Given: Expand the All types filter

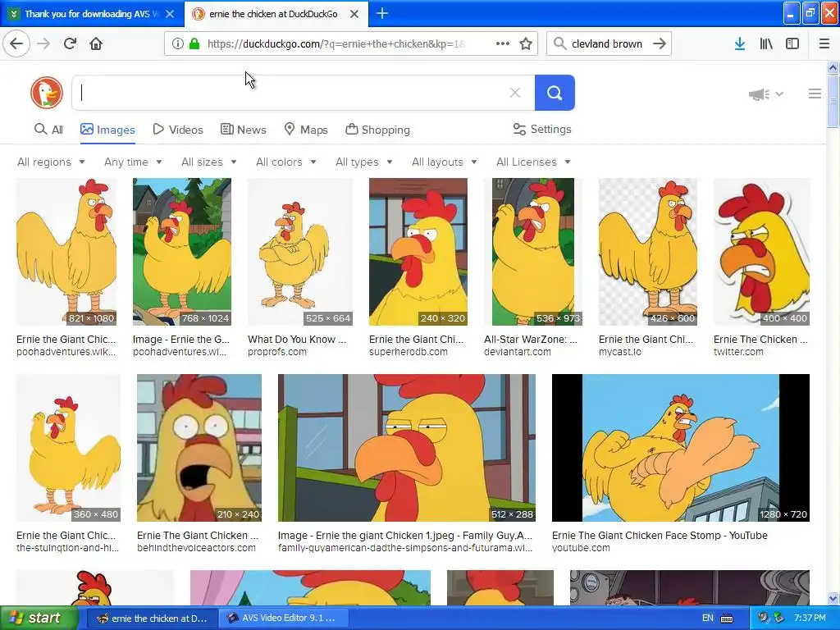Looking at the screenshot, I should pos(363,162).
